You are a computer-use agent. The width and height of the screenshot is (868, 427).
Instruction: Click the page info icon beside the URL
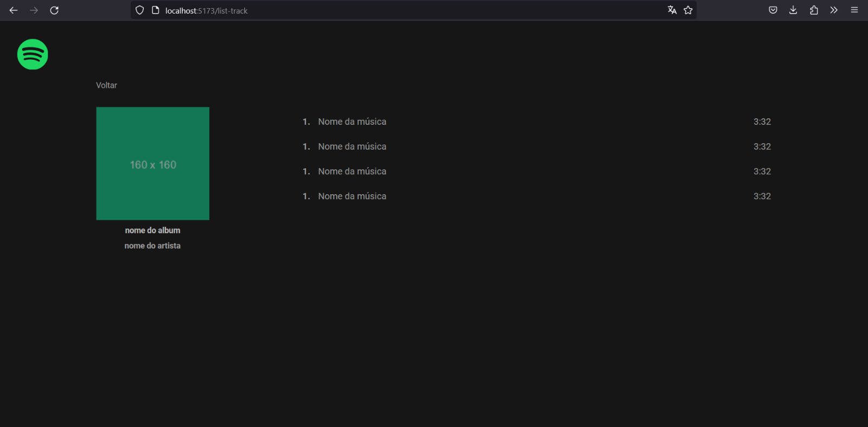[155, 10]
